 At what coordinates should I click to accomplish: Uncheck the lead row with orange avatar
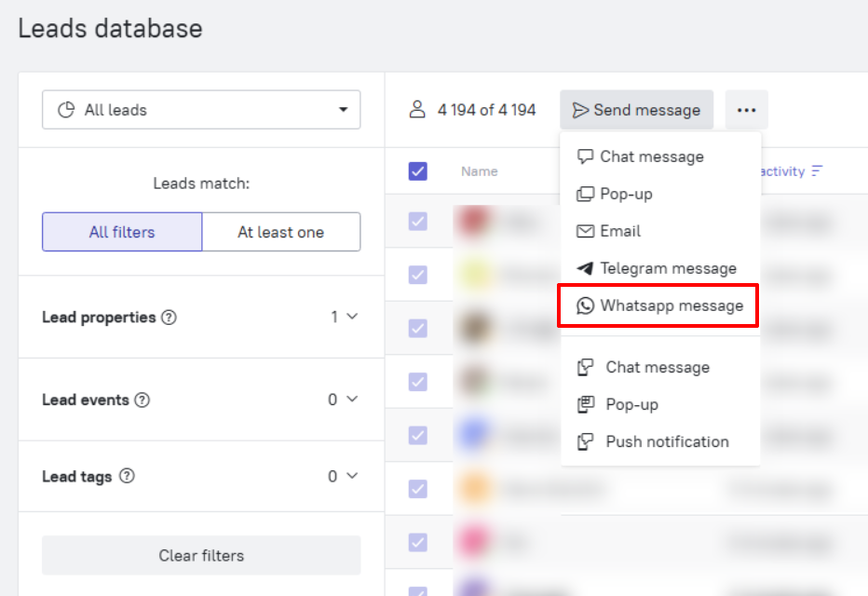point(418,489)
